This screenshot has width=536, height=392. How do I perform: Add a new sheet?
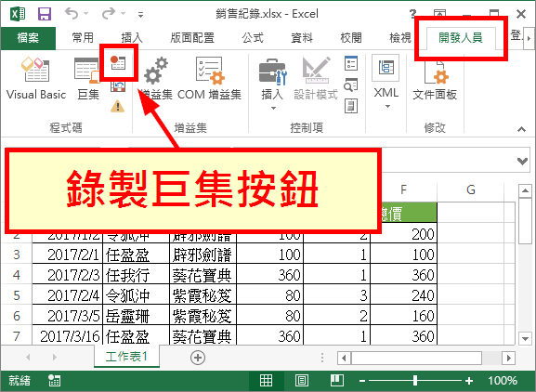coord(198,358)
